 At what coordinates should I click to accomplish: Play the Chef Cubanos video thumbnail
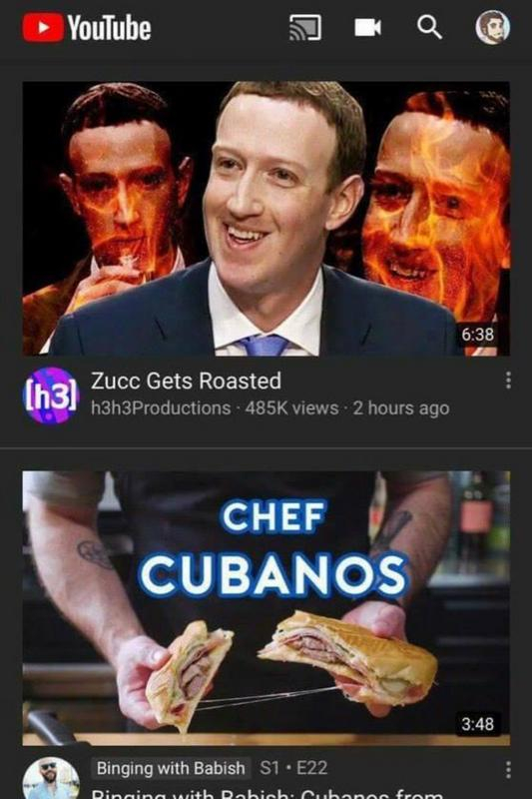pyautogui.click(x=266, y=608)
